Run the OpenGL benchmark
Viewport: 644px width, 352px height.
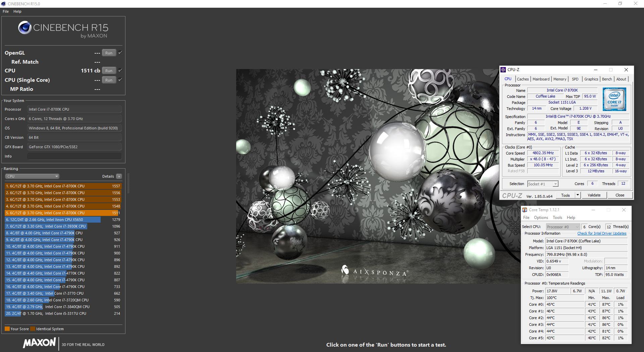[x=109, y=53]
